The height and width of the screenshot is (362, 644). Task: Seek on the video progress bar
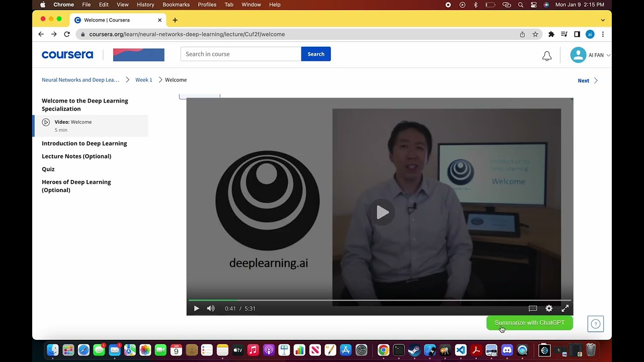coord(380,300)
